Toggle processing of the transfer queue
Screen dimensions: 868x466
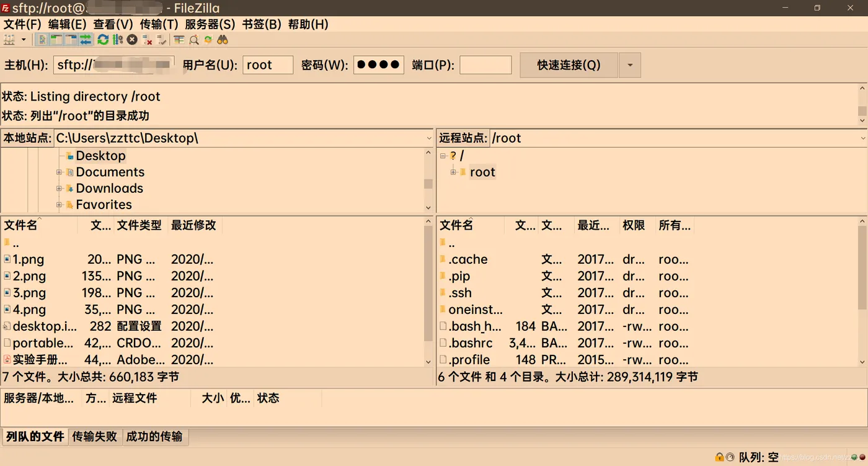[118, 40]
